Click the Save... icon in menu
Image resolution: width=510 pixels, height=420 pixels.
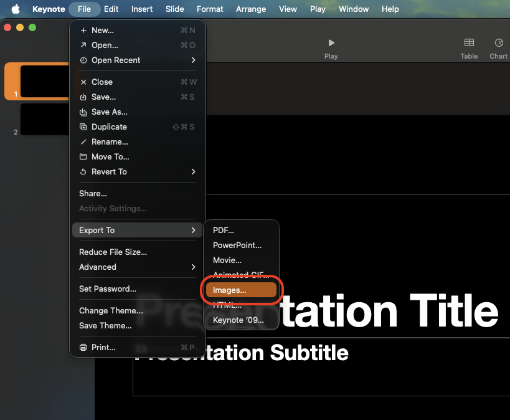(83, 97)
